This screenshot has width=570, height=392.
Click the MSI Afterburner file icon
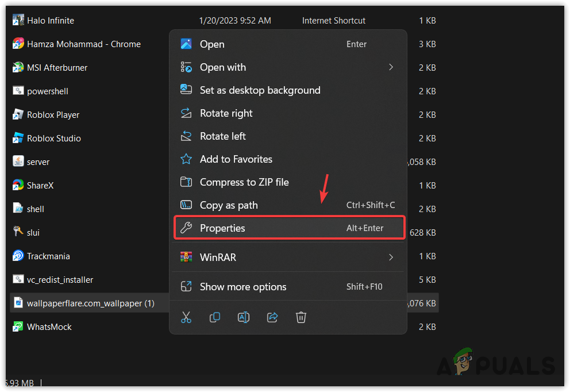coord(18,68)
